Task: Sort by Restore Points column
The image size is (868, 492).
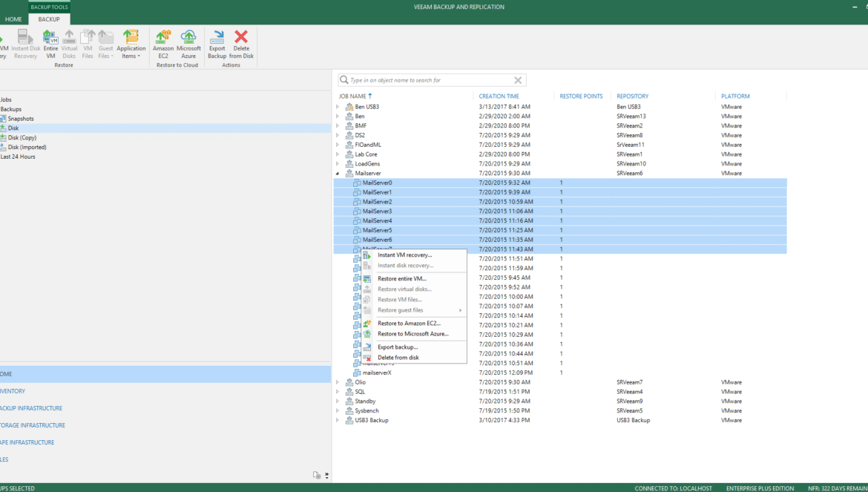Action: point(581,96)
